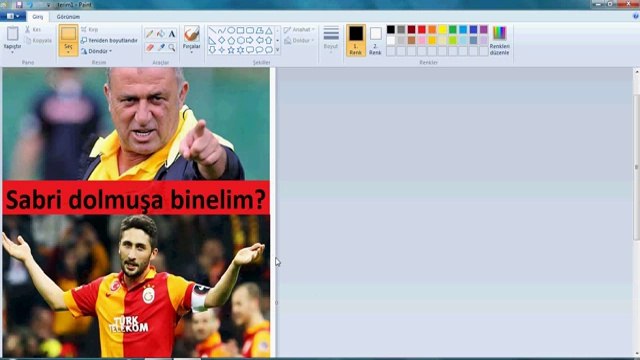Open the Fırçalar brushes dropdown arrow
This screenshot has width=640, height=360.
191,52
